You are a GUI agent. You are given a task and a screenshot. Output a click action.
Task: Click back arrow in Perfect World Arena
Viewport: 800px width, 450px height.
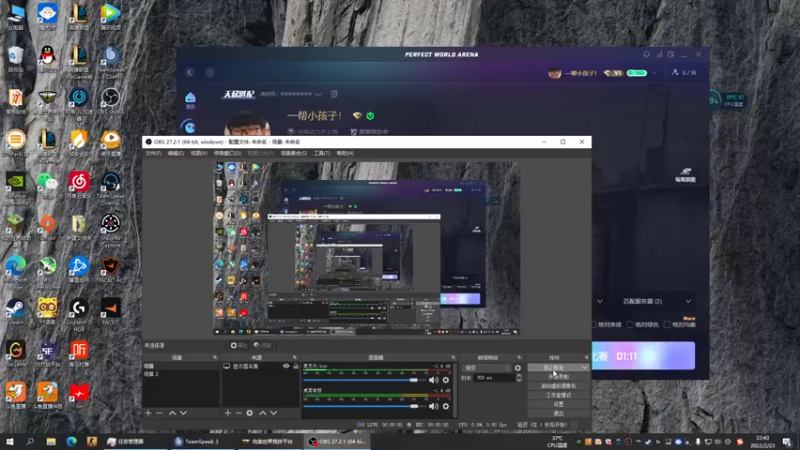[190, 72]
